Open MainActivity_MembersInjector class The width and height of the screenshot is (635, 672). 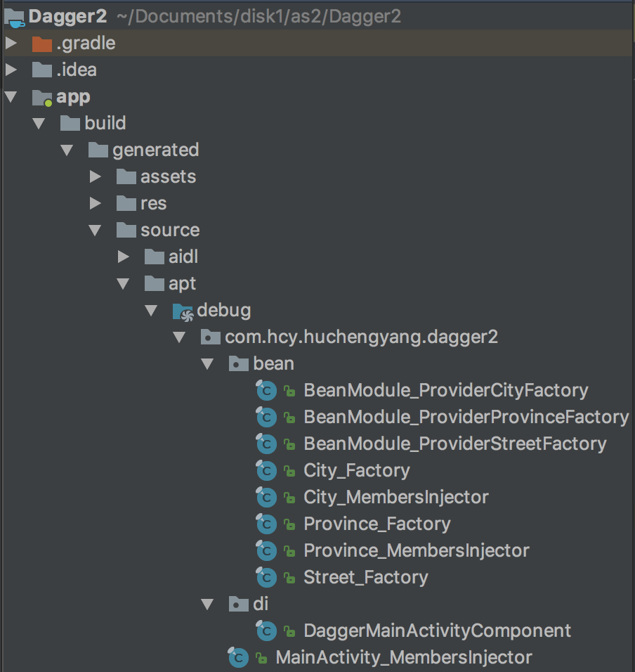(x=404, y=657)
